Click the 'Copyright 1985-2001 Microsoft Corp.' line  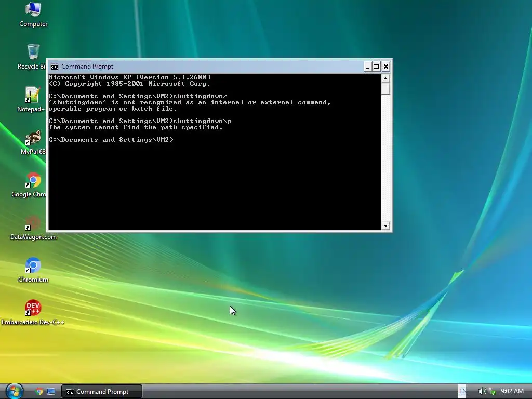pos(129,84)
